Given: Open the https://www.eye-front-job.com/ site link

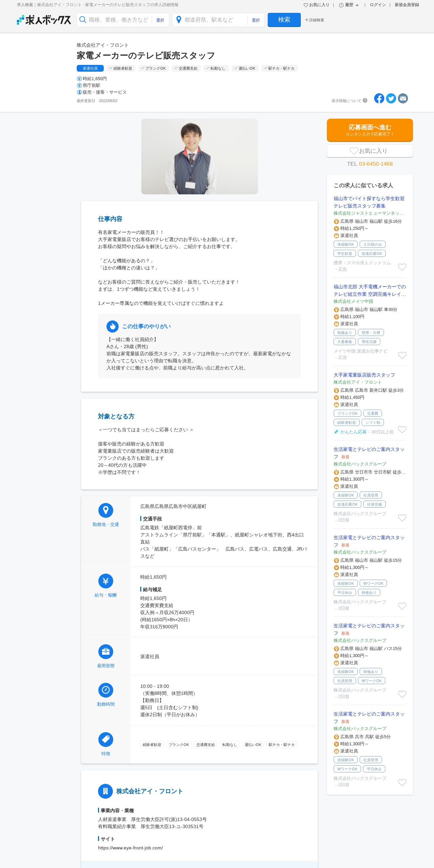Looking at the screenshot, I should click(x=130, y=848).
